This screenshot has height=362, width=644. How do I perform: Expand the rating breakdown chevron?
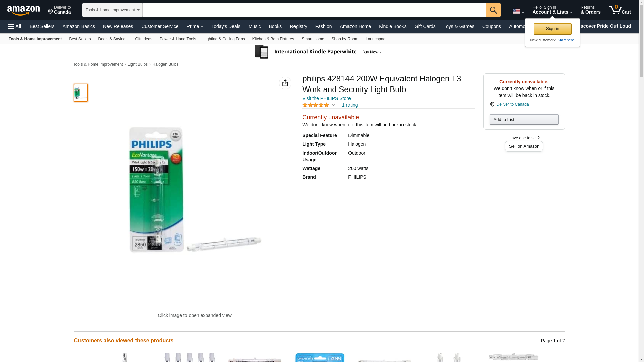tap(333, 105)
